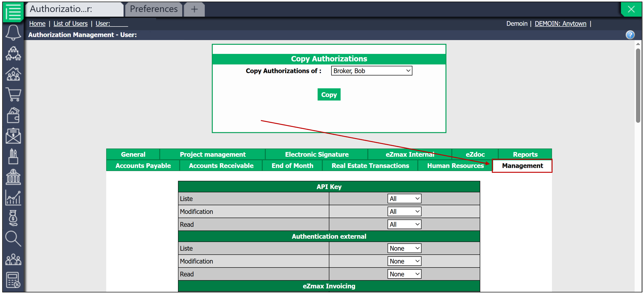Click the bank building sidebar icon
Screen dimensions: 644x294
[x=13, y=177]
